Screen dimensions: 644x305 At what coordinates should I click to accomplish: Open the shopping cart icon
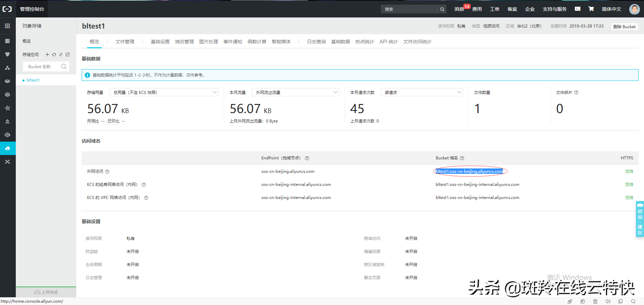point(591,9)
